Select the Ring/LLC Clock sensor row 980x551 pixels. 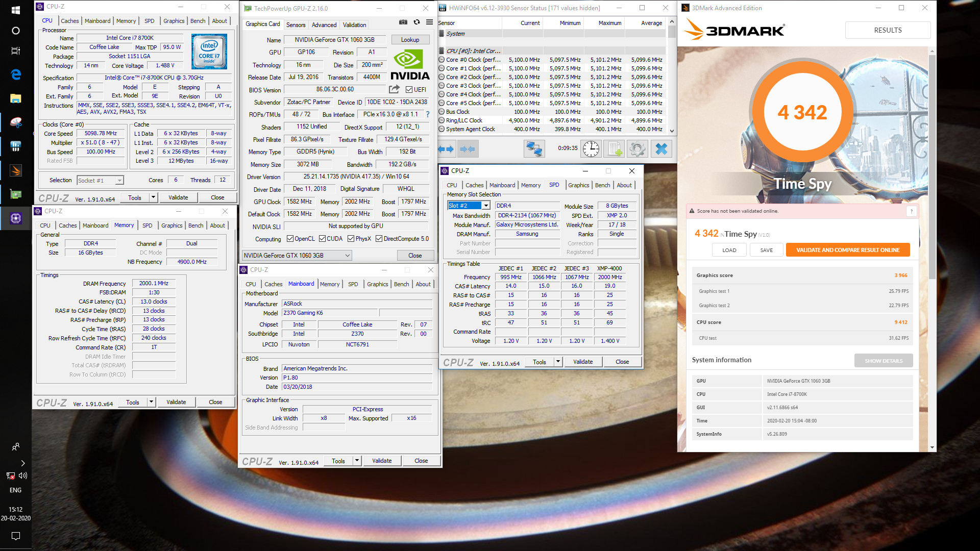551,121
